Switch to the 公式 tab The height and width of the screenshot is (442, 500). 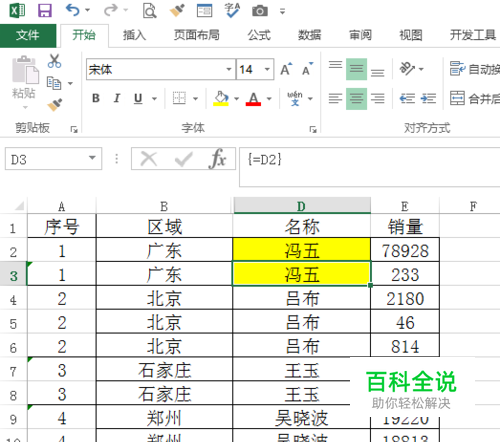259,35
